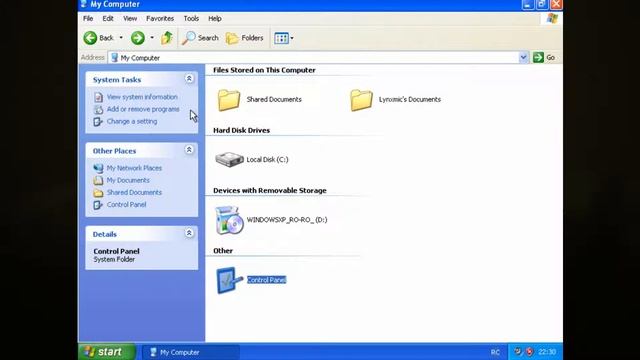Click the Windows flag logo in menu bar
Viewport: 640px width, 360px height.
[x=552, y=18]
